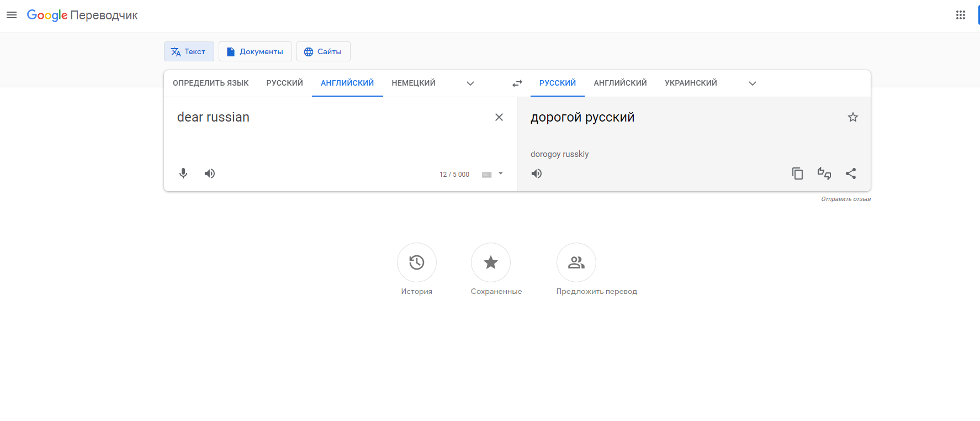Select Английский as target language

point(621,83)
